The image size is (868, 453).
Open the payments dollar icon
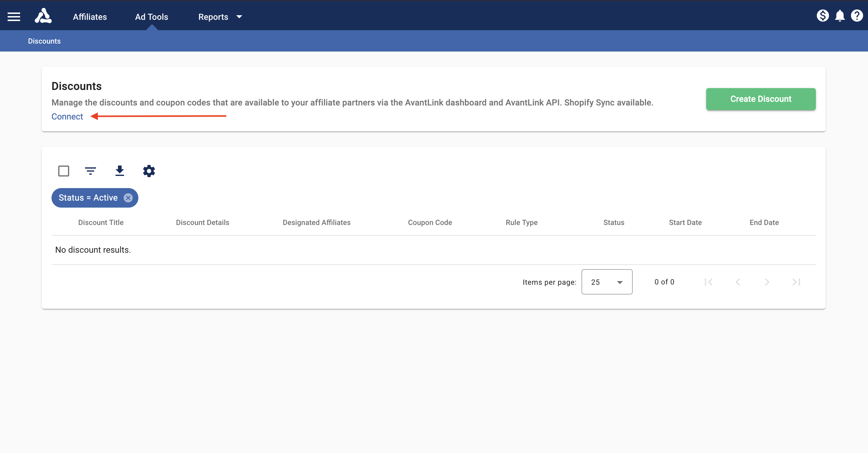(823, 16)
